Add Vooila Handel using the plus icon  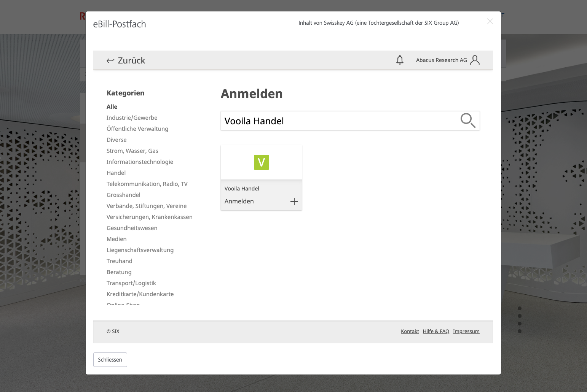294,202
